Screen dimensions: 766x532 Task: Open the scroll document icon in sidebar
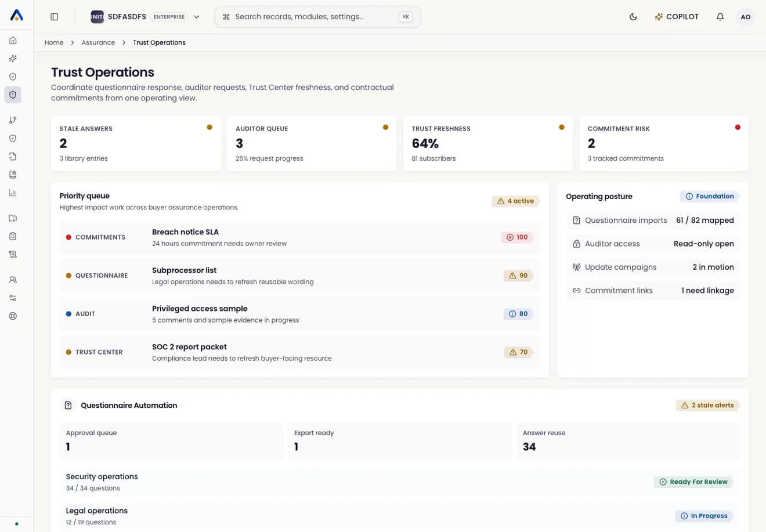coord(13,254)
